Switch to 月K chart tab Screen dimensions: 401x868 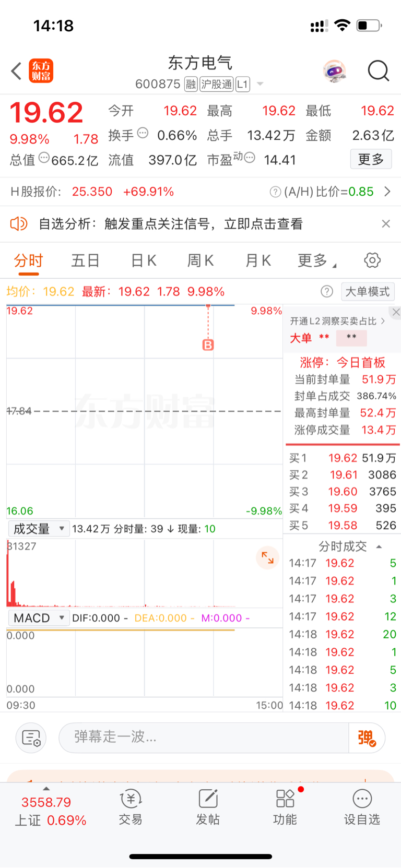[258, 260]
